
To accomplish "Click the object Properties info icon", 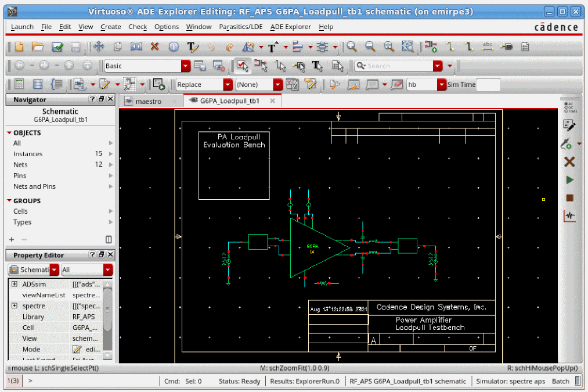I will [174, 47].
